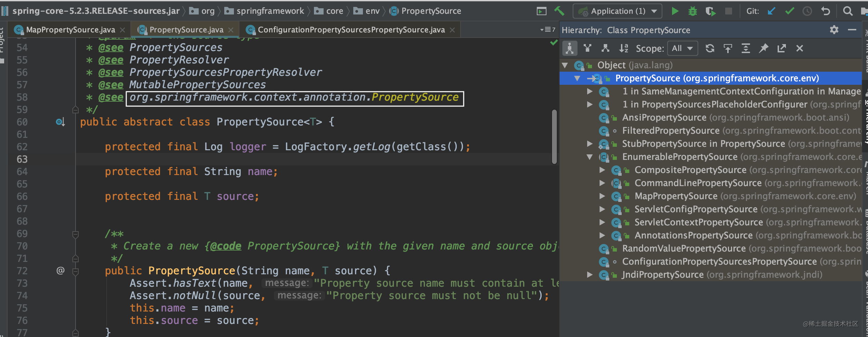Collapse the EnumerablePropertySource tree node
The height and width of the screenshot is (337, 868).
point(590,157)
